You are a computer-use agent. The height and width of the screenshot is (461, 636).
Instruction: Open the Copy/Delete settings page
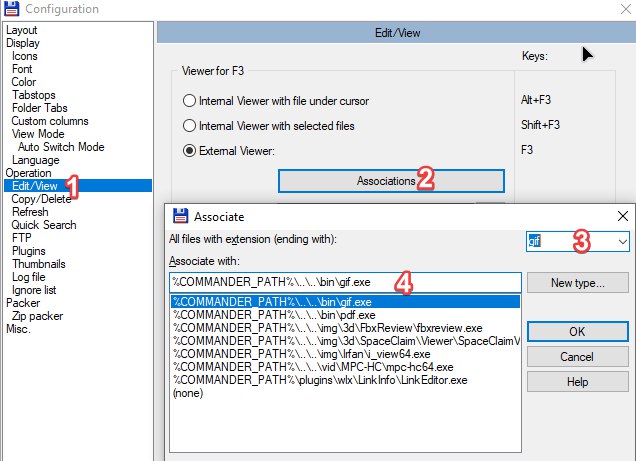[41, 199]
